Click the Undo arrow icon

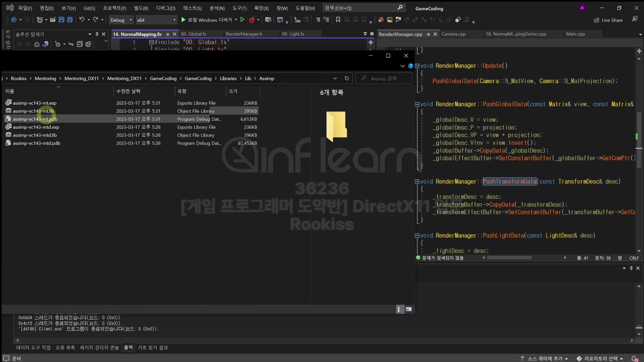(x=82, y=20)
